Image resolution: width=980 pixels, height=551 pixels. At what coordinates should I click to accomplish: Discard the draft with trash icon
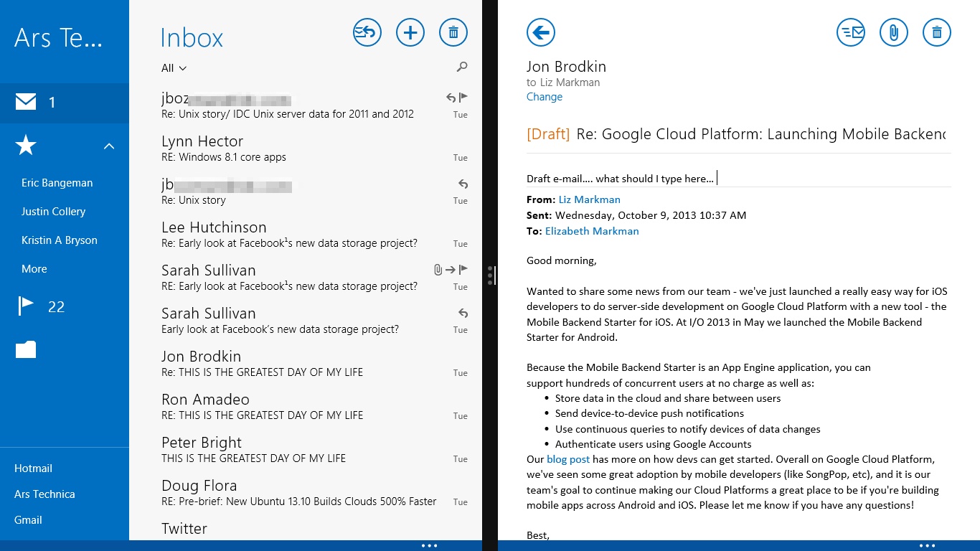point(937,32)
